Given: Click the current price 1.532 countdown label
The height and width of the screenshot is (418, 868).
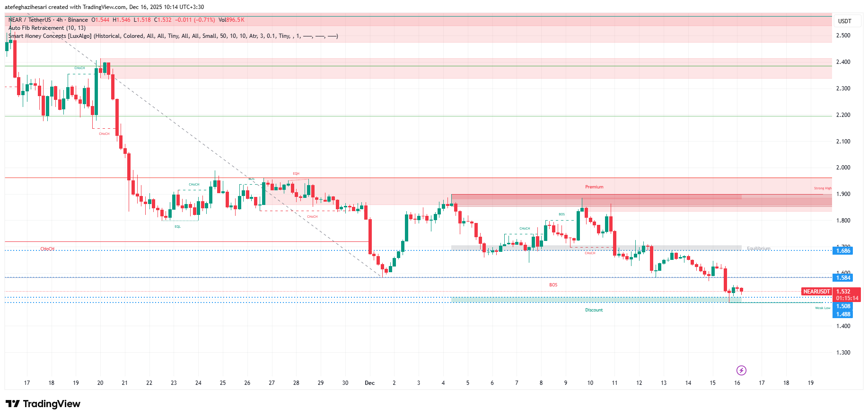Looking at the screenshot, I should coord(847,295).
